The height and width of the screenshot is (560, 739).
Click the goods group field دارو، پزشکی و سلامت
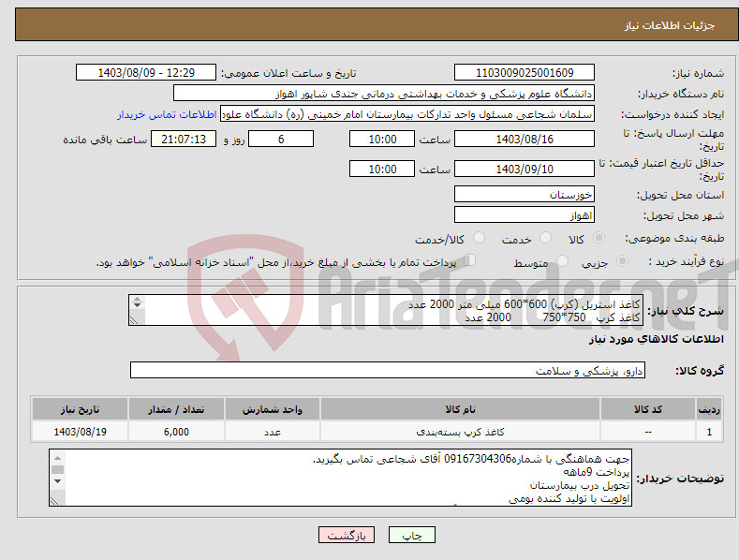pos(388,371)
